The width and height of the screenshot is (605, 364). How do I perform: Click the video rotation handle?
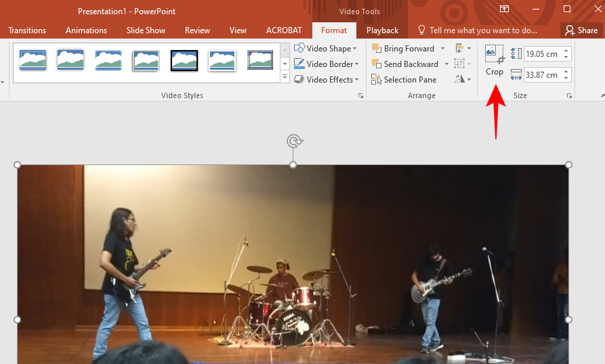[295, 141]
